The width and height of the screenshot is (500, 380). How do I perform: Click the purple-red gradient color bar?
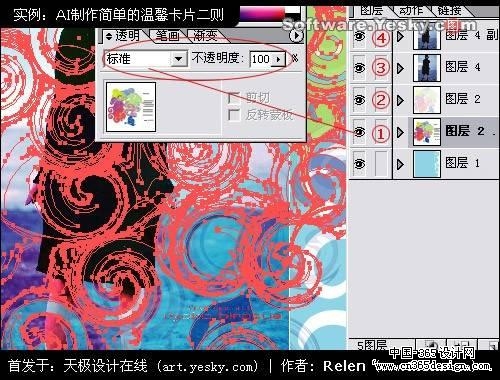coord(262,14)
